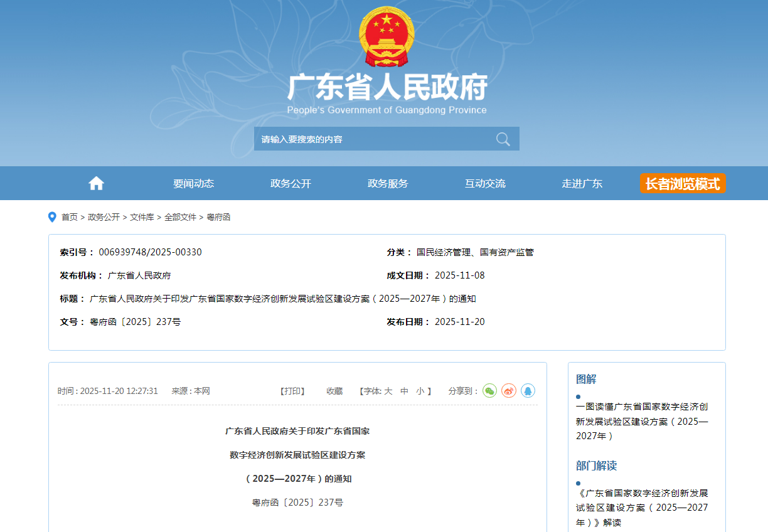Enable 长者浏览模式 elder browsing mode
The height and width of the screenshot is (532, 768).
pos(683,183)
